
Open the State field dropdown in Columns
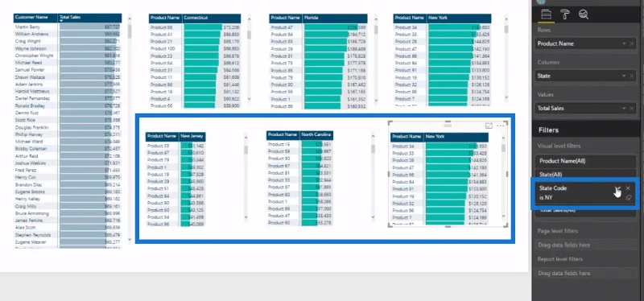(x=624, y=76)
